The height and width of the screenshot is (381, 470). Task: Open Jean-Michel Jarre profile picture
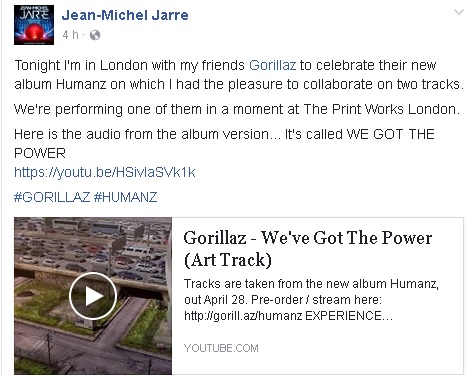(34, 25)
